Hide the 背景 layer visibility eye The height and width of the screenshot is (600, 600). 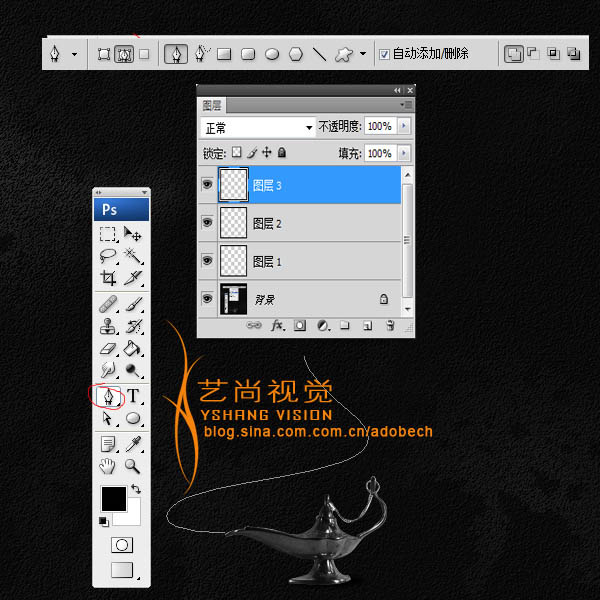point(207,298)
